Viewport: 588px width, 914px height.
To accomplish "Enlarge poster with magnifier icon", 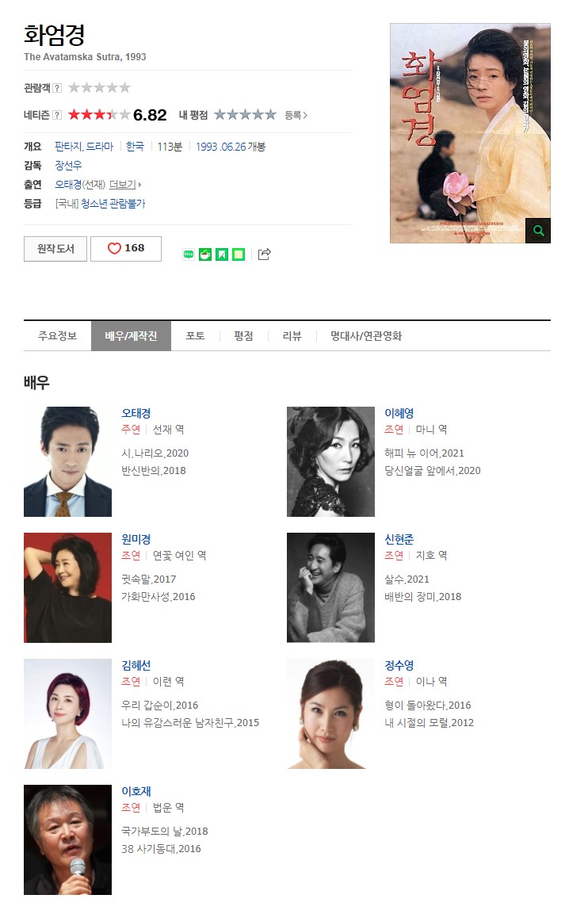I will click(x=538, y=230).
